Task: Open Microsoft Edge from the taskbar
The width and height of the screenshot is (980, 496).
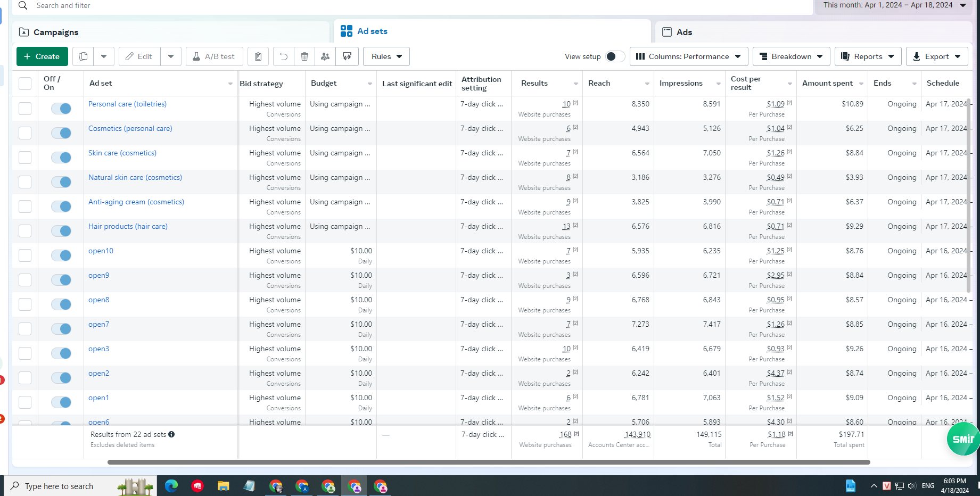Action: coord(171,486)
